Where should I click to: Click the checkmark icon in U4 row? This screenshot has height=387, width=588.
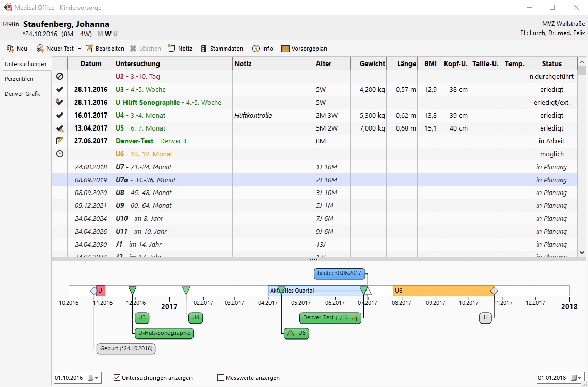coord(59,115)
